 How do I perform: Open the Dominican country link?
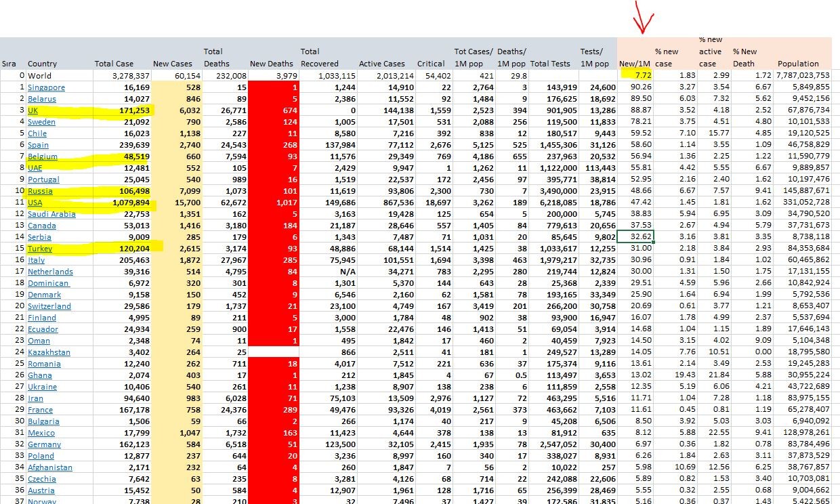pyautogui.click(x=48, y=283)
